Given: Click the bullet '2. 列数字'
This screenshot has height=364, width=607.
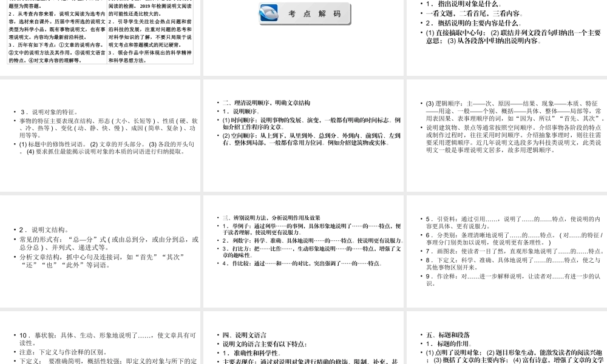Looking at the screenshot, I should [313, 240].
